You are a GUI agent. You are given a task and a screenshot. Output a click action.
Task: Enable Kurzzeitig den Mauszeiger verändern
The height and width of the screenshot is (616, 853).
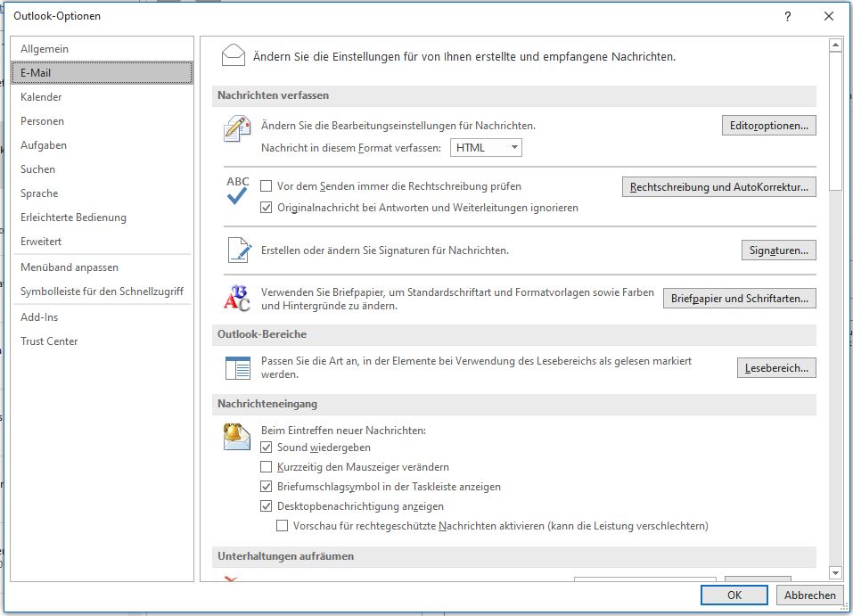coord(266,467)
